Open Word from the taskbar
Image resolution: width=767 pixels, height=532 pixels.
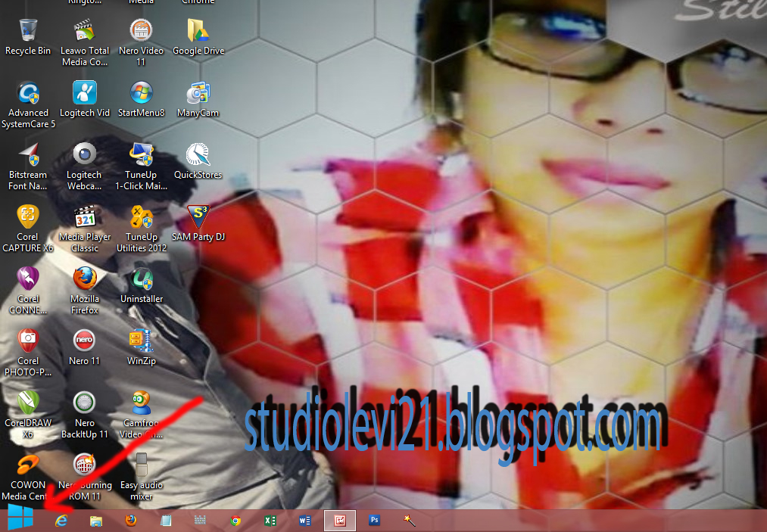pyautogui.click(x=304, y=521)
